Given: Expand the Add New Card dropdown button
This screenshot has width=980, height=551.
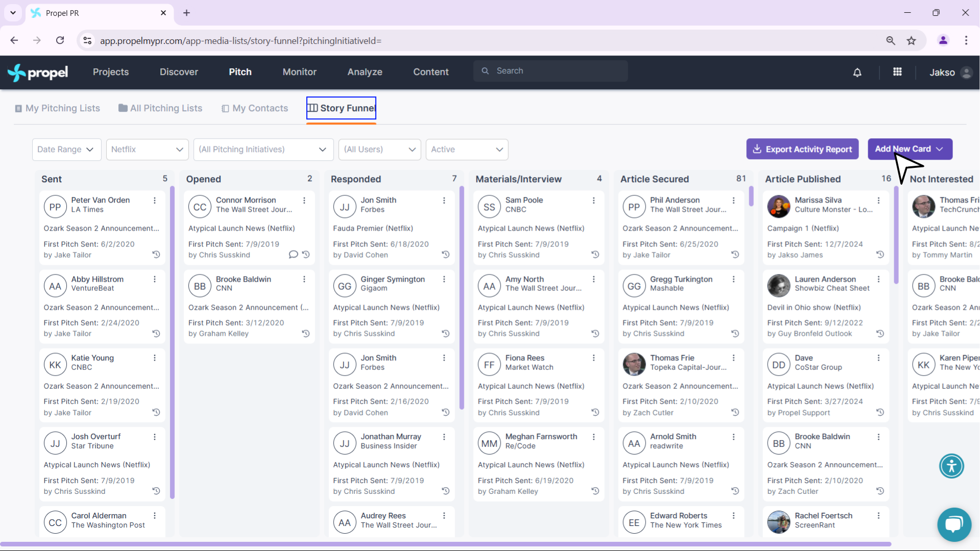Looking at the screenshot, I should click(x=910, y=149).
